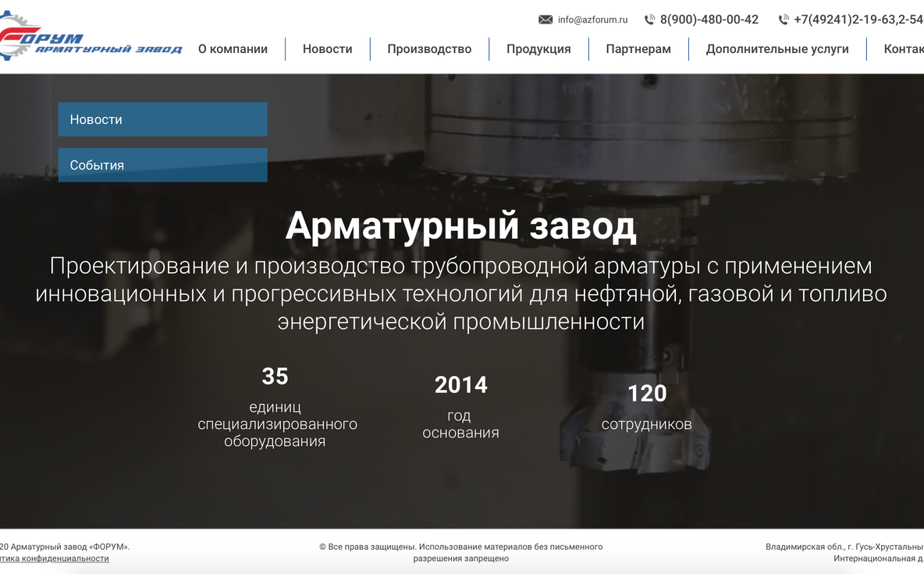Click the Forum Арматурный завод logo
Screen dimensions: 924x574
click(x=90, y=37)
